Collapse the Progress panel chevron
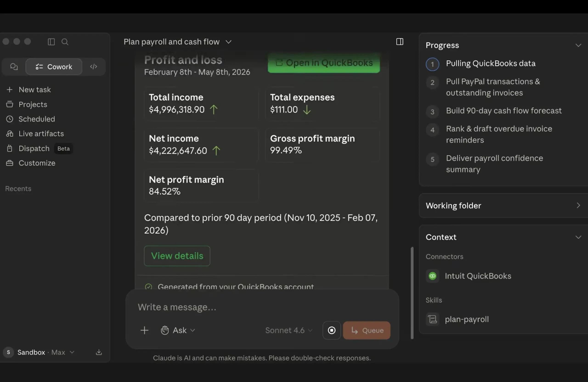 click(578, 45)
